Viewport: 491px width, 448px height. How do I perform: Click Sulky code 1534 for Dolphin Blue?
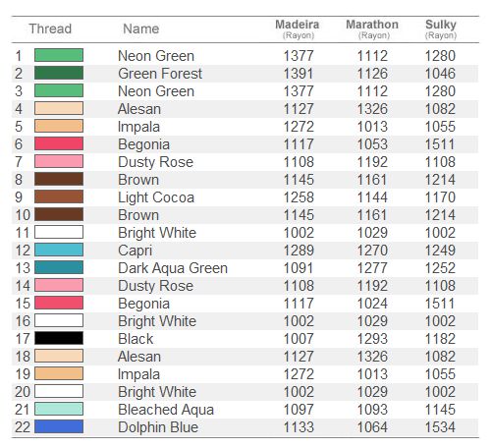point(440,427)
